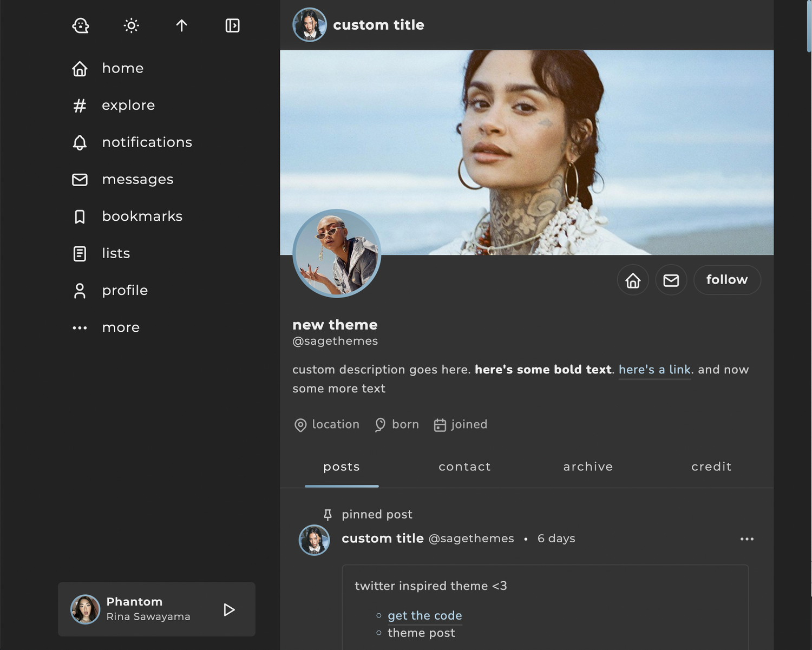The image size is (812, 650).
Task: Open explore with the hashtag icon
Action: point(80,106)
